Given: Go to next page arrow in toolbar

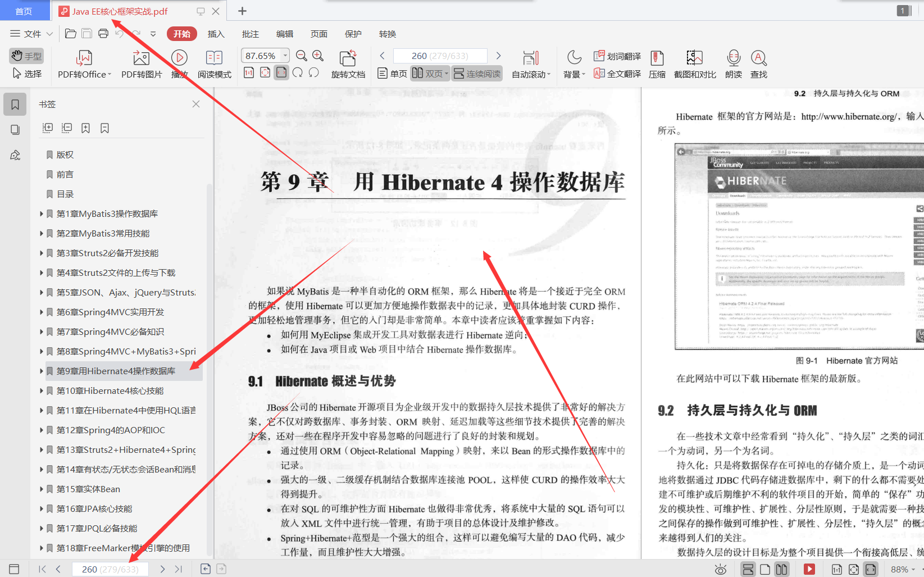Looking at the screenshot, I should point(498,56).
